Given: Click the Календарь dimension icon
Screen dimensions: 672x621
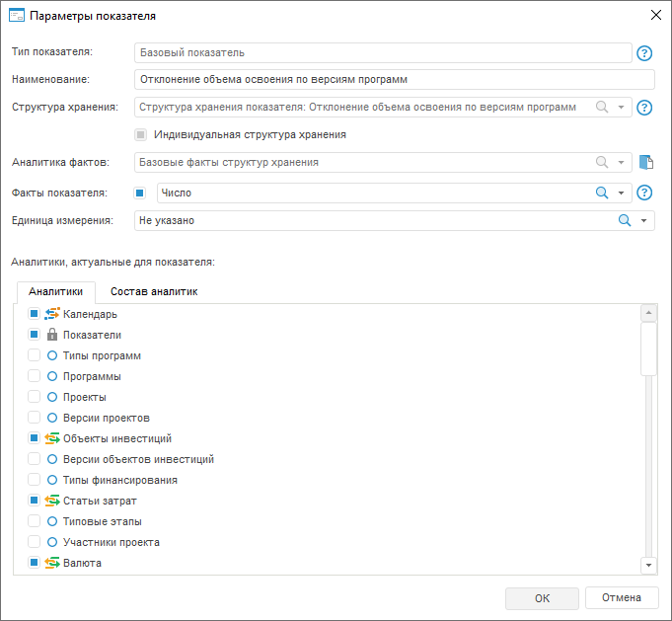Looking at the screenshot, I should point(53,314).
